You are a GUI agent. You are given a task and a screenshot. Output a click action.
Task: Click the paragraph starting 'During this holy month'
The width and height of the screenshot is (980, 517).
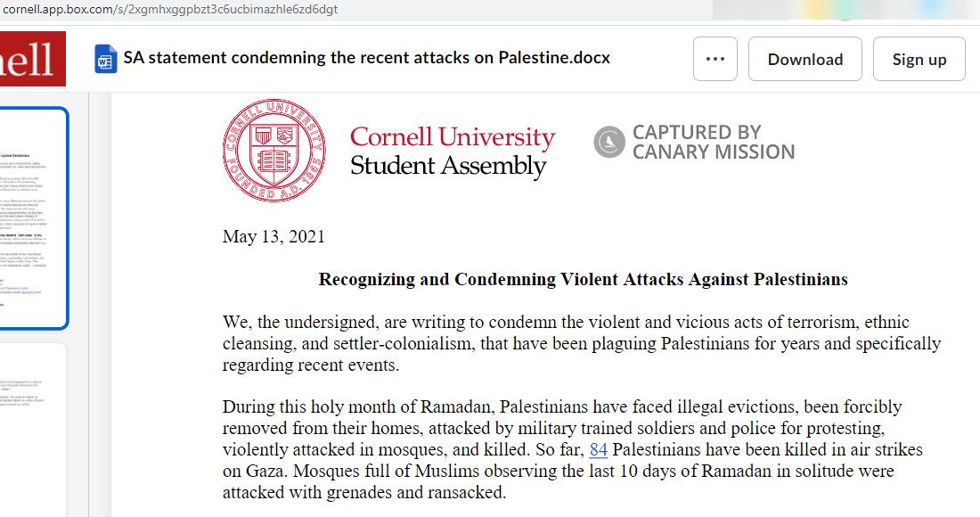coord(573,449)
